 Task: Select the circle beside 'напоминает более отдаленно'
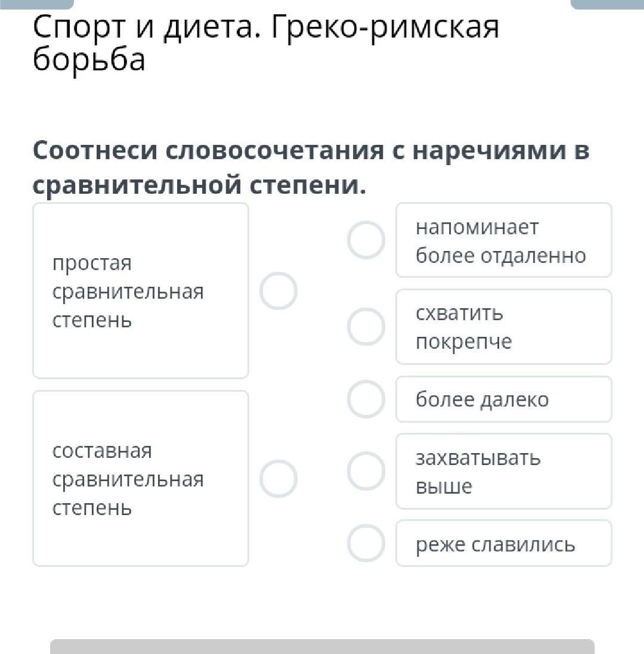tap(366, 240)
